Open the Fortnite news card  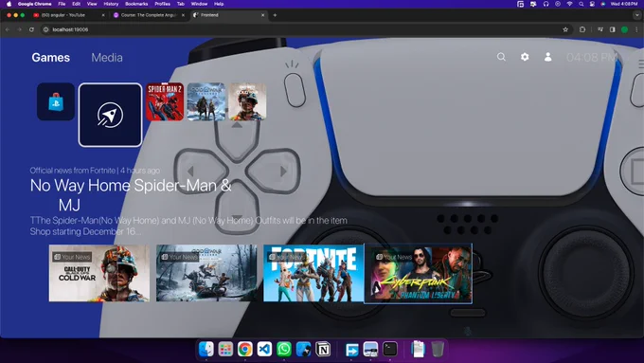point(313,273)
